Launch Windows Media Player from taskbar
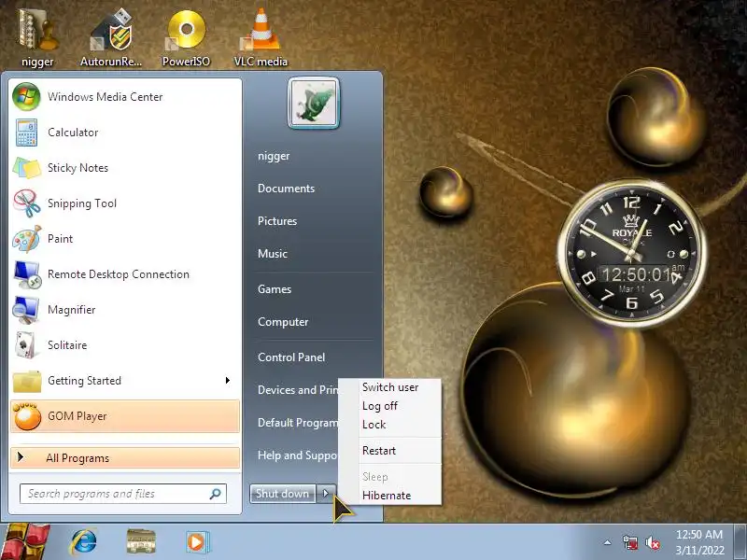Viewport: 747px width, 560px height. (x=197, y=542)
